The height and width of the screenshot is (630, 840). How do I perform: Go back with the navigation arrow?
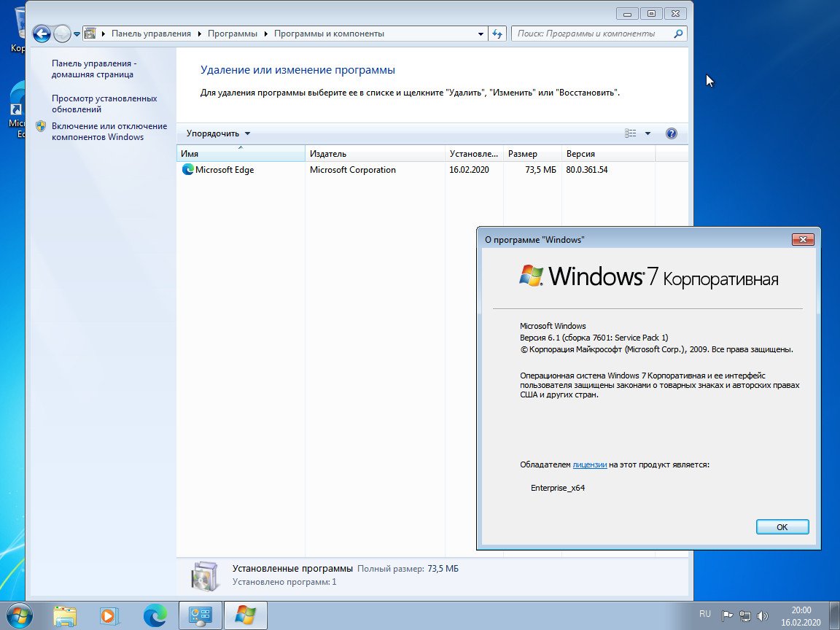pos(42,34)
